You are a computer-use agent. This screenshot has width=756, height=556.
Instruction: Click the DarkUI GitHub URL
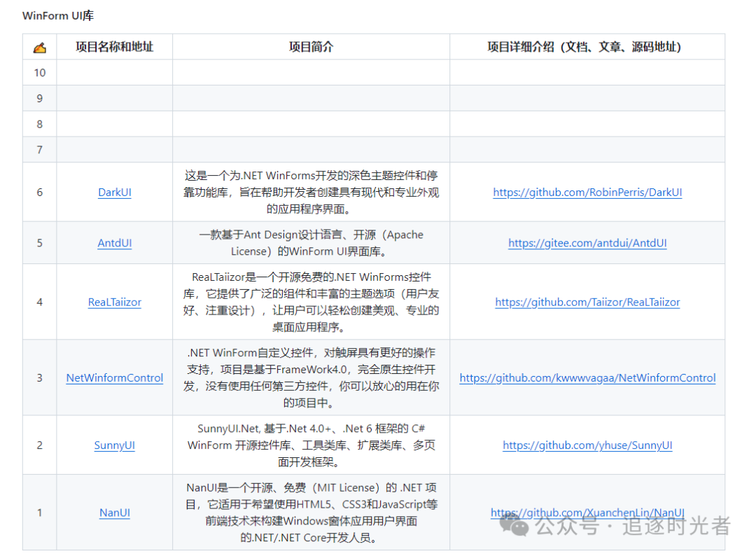click(587, 192)
